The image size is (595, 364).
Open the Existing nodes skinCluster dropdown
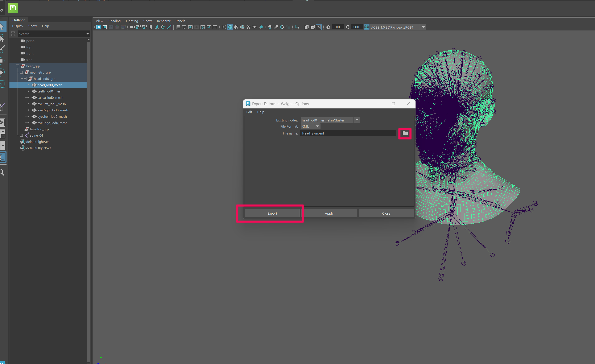(357, 120)
